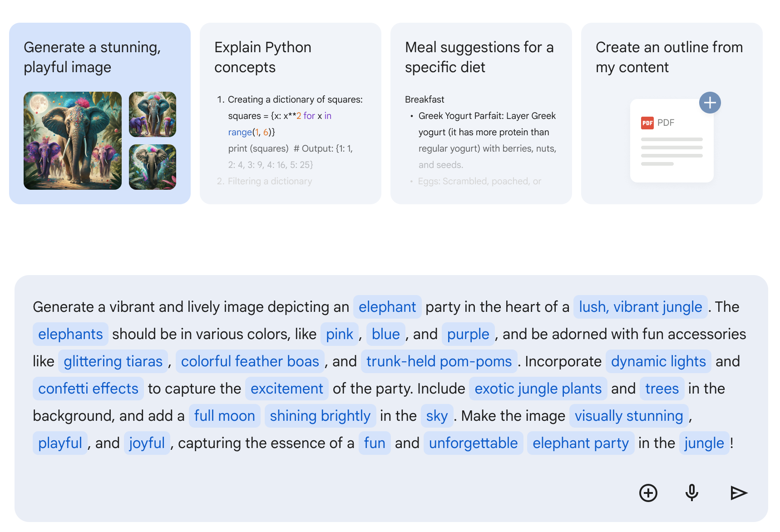Click the elephant with full moon thumbnail
This screenshot has height=532, width=780.
pyautogui.click(x=152, y=167)
